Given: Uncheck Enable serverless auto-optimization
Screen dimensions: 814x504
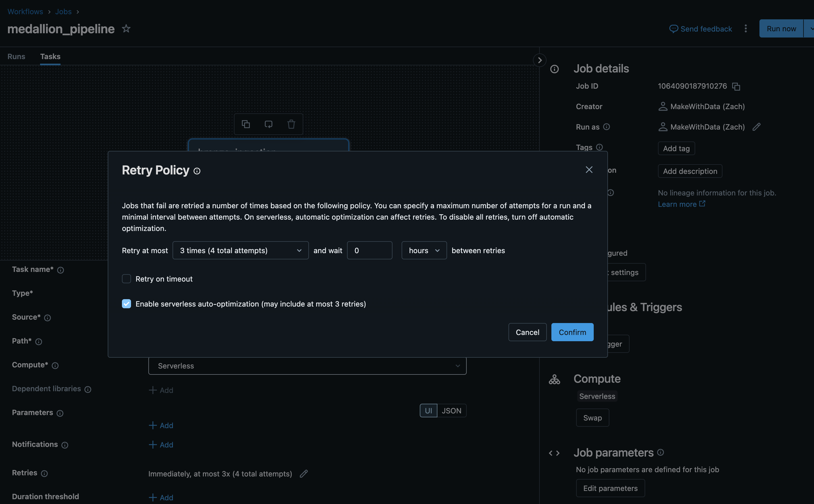Looking at the screenshot, I should (x=126, y=304).
